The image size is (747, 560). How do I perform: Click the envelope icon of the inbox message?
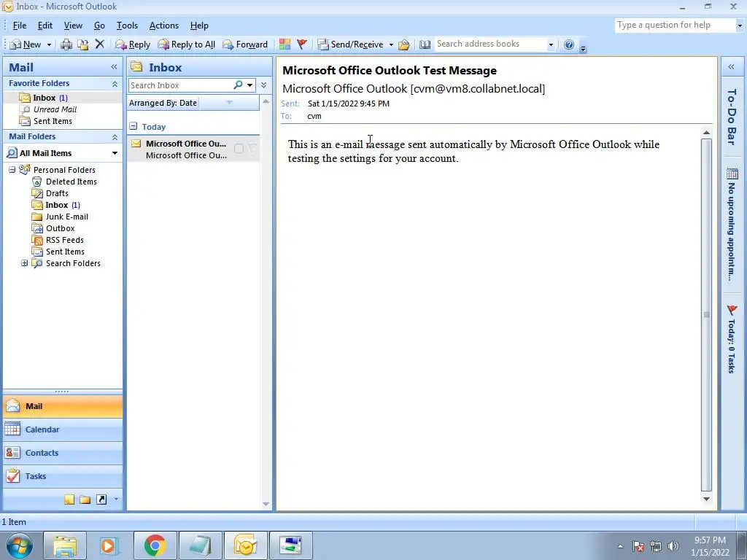pyautogui.click(x=136, y=144)
